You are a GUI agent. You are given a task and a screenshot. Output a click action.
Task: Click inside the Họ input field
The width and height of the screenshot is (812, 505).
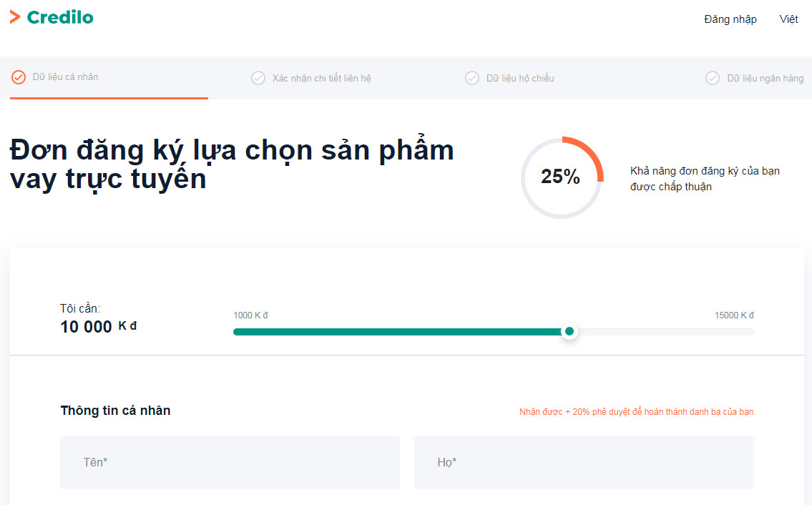[584, 462]
